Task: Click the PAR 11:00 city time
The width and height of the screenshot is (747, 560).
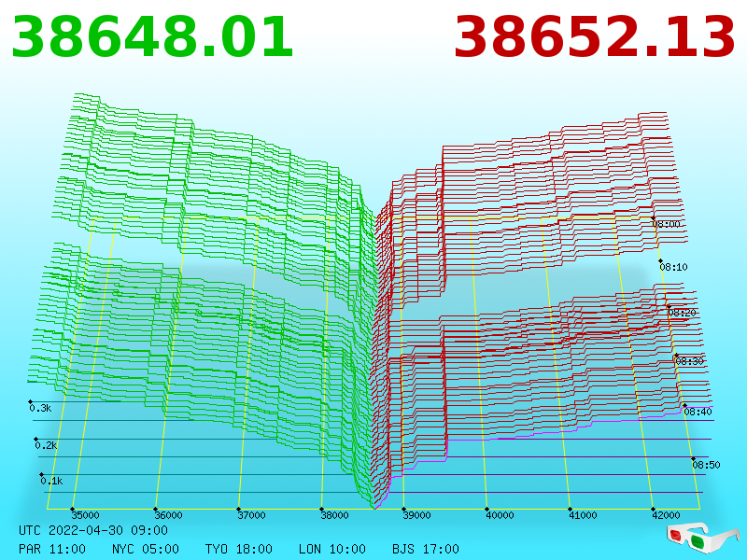Action: (52, 549)
